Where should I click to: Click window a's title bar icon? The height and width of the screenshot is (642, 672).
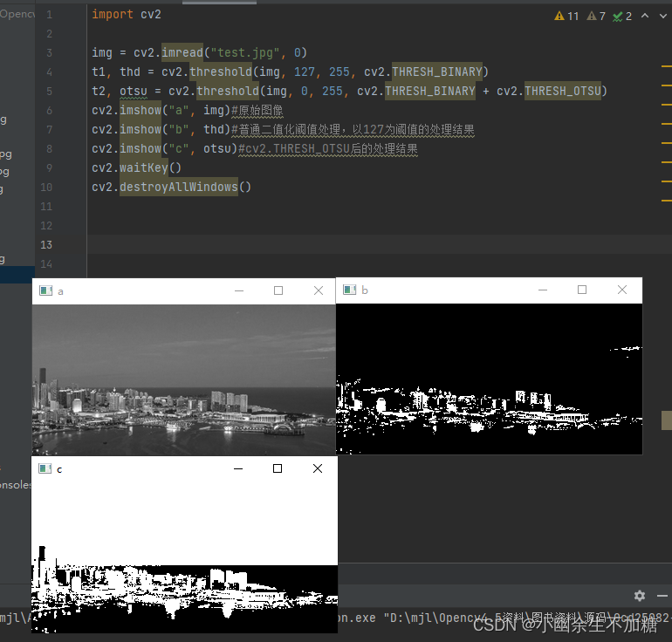coord(46,290)
